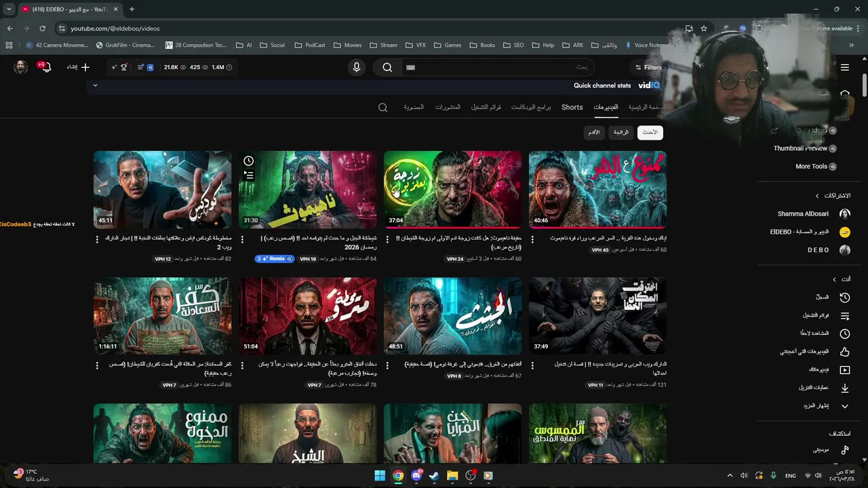
Task: Open three-dot menu for 1:16:11 video
Action: pos(97,365)
